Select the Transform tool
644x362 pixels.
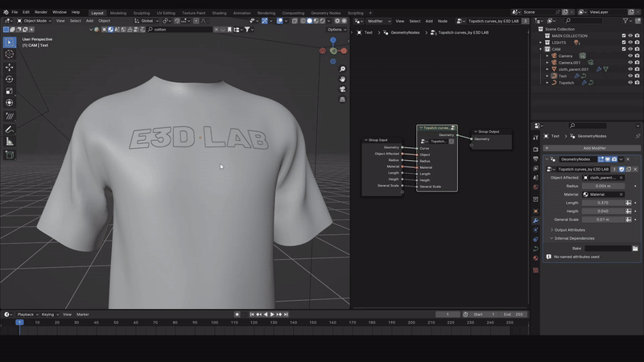pos(10,103)
